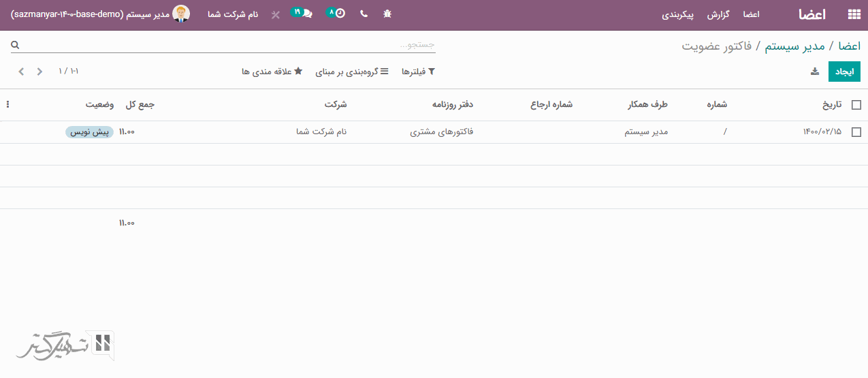Expand the فیلترها filters dropdown
Image resolution: width=868 pixels, height=378 pixels.
[418, 72]
